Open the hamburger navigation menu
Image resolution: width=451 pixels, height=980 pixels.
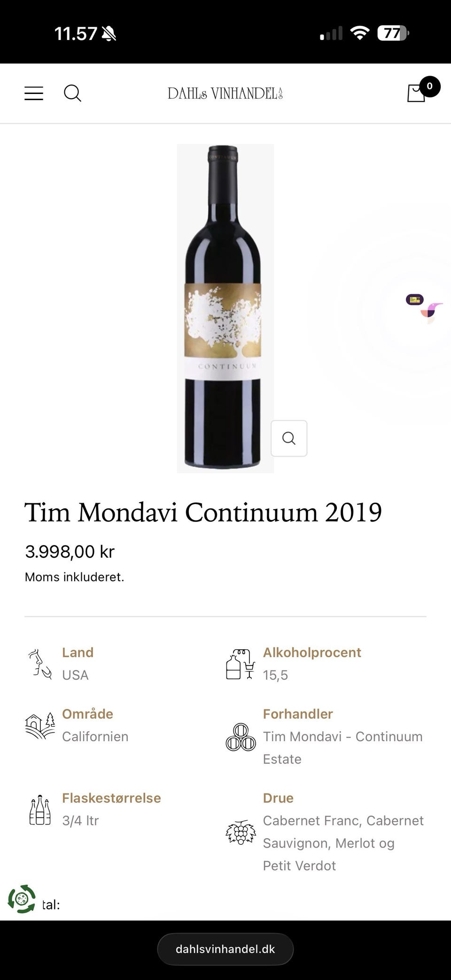(x=34, y=93)
